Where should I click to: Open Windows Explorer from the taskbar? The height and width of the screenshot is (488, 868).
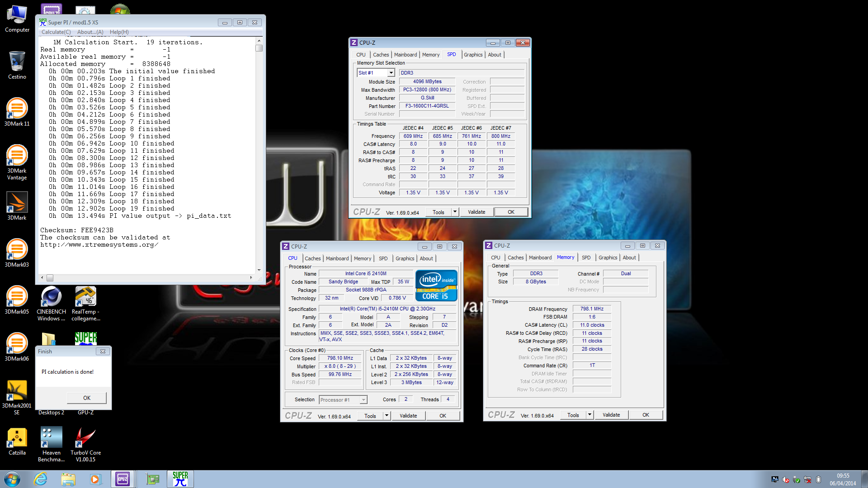coord(68,479)
